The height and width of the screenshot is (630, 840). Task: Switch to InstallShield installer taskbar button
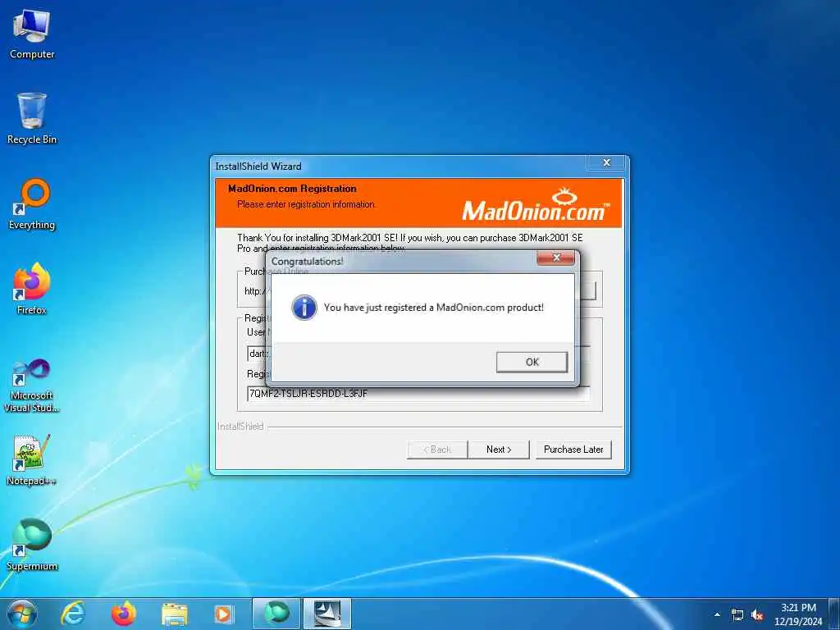coord(327,614)
